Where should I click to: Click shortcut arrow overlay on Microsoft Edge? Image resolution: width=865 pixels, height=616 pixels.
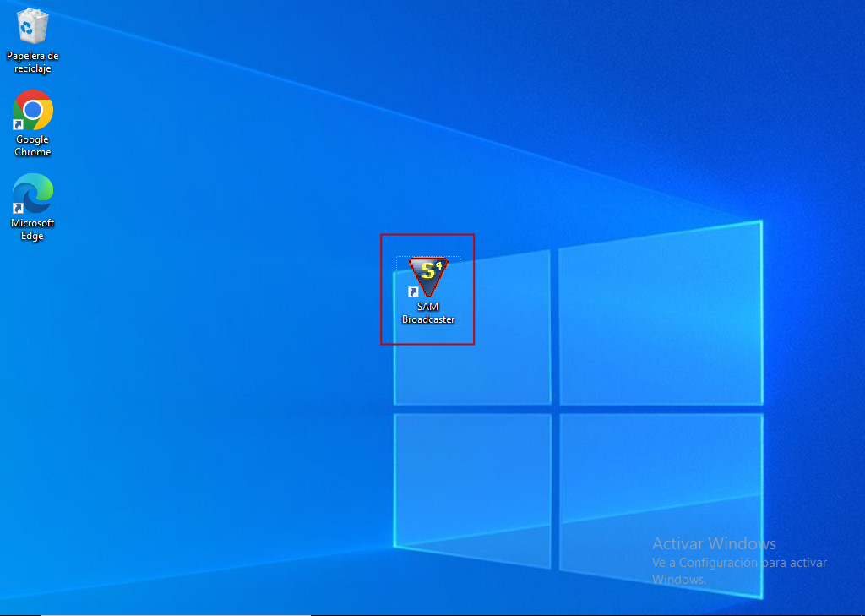click(x=18, y=209)
